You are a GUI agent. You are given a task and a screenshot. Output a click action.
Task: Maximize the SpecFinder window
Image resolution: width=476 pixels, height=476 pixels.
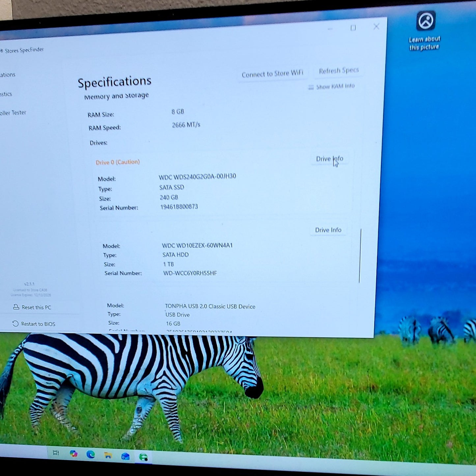(353, 28)
